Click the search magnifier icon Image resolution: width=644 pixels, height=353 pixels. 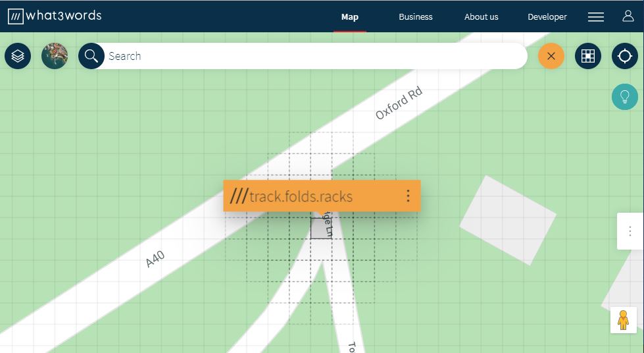[x=91, y=56]
